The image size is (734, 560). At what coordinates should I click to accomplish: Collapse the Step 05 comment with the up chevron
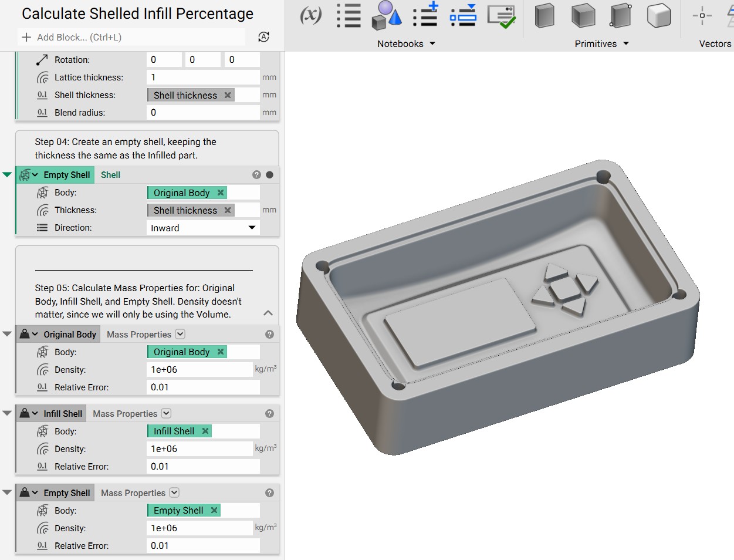(x=268, y=313)
